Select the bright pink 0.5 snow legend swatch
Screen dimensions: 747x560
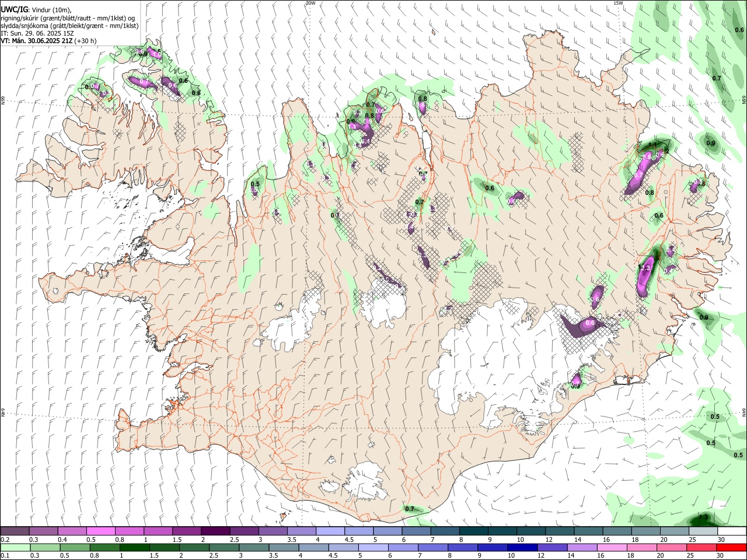tap(101, 531)
